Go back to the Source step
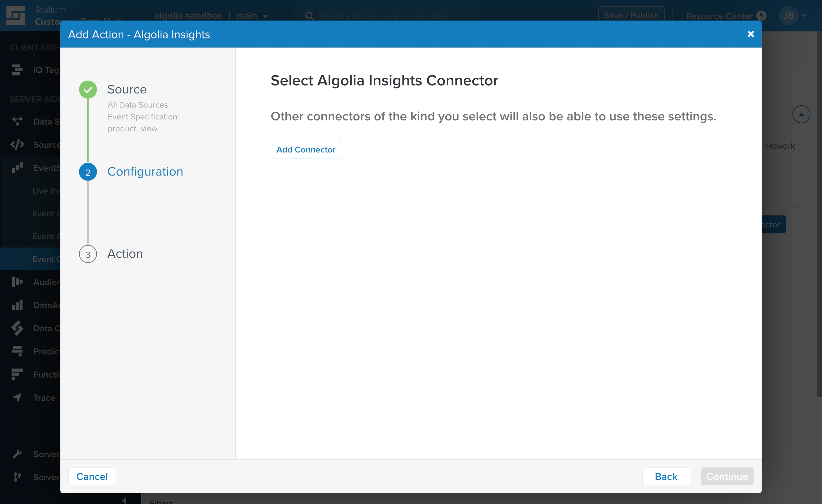This screenshot has width=822, height=504. (127, 89)
